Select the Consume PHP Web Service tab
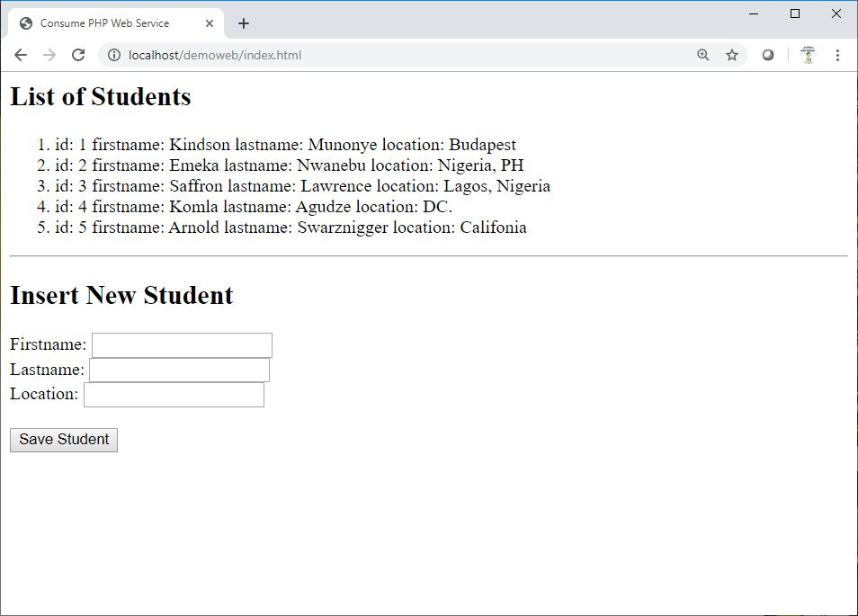 click(x=104, y=23)
